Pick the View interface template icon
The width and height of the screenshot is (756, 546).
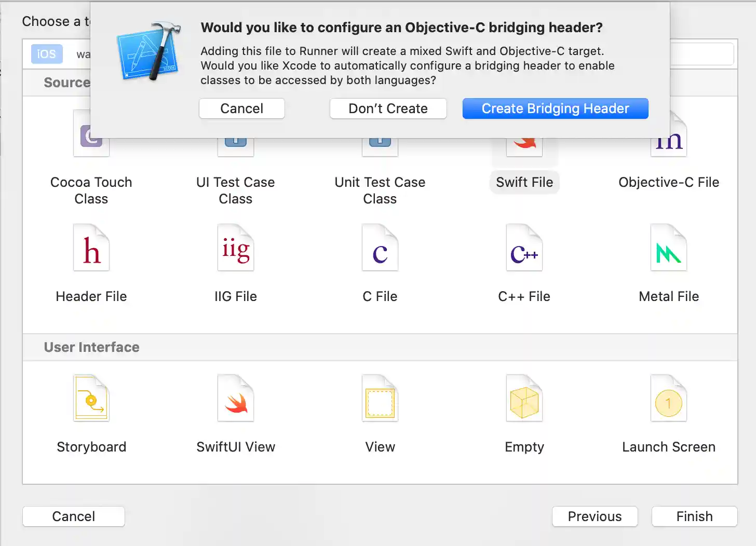380,399
